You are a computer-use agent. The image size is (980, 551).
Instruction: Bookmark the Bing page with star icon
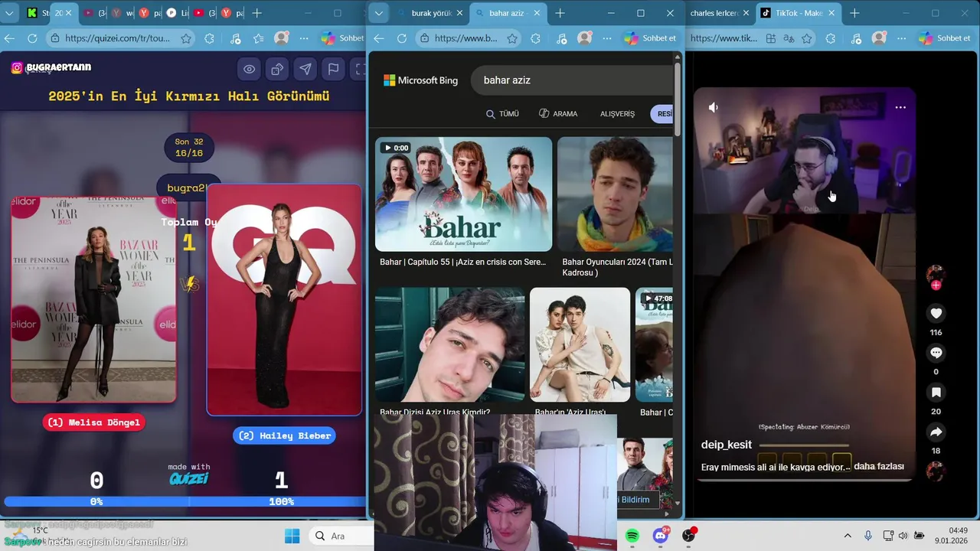point(512,38)
